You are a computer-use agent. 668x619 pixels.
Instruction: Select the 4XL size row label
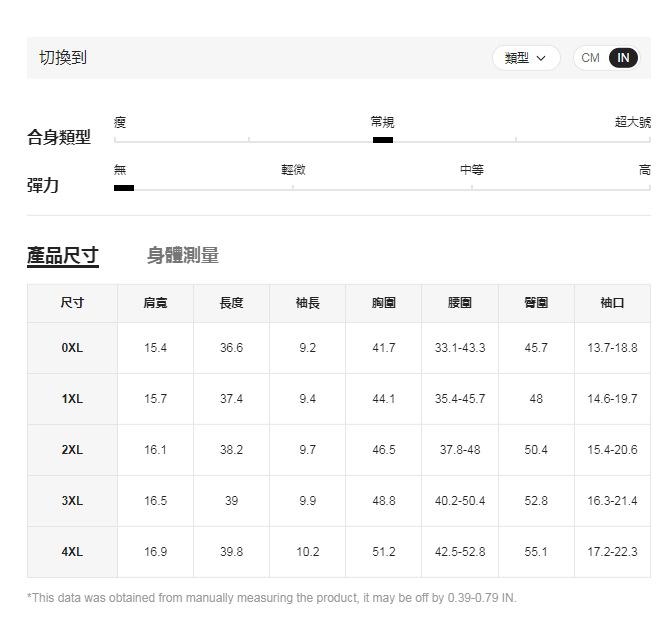(x=72, y=552)
